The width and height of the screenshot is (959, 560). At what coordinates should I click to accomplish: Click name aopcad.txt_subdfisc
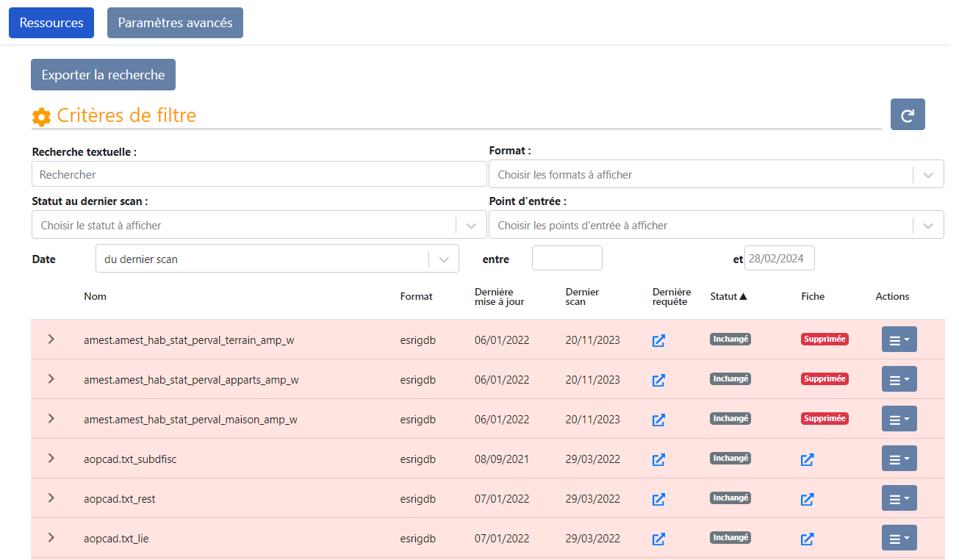(x=130, y=459)
